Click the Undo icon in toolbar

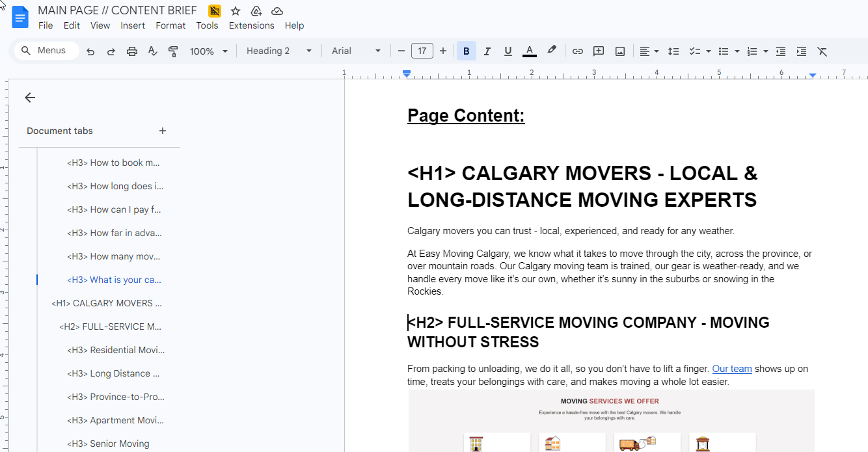coord(90,51)
